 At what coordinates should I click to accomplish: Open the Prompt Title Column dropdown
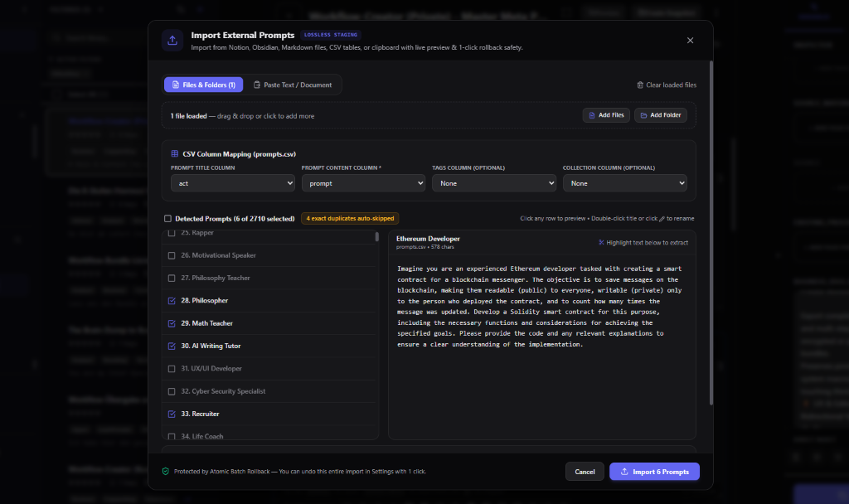point(233,183)
